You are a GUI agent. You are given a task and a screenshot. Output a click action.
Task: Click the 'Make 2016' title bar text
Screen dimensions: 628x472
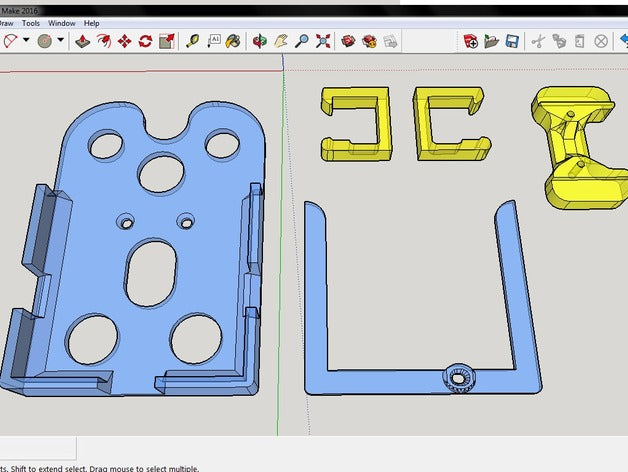pos(19,11)
